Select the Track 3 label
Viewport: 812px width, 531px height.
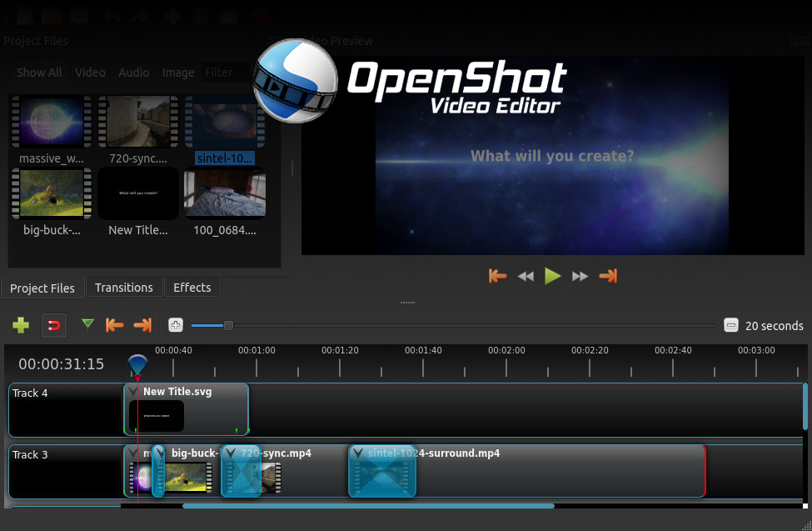pyautogui.click(x=30, y=455)
